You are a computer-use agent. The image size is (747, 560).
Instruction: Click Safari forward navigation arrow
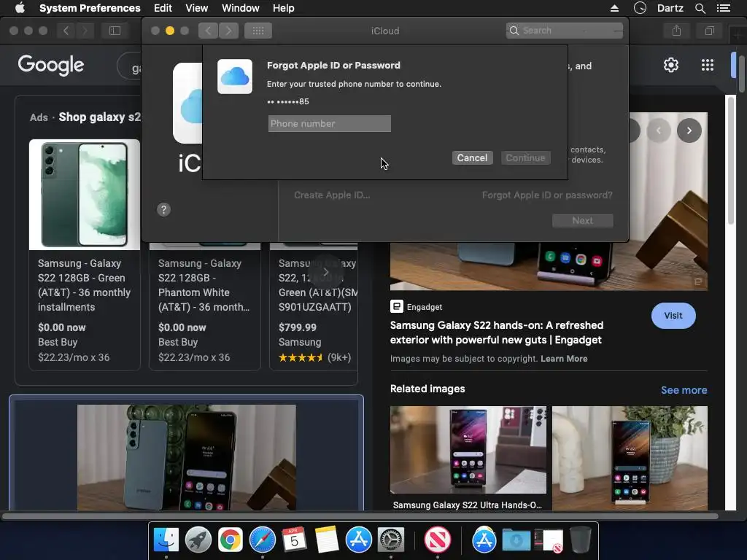coord(85,31)
